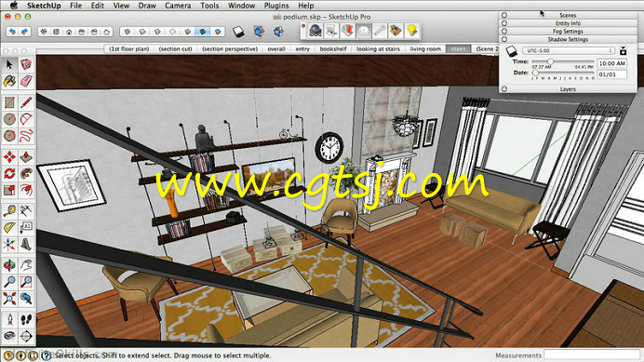Image resolution: width=644 pixels, height=362 pixels.
Task: Choose the Tape Measure tool
Action: click(x=9, y=211)
